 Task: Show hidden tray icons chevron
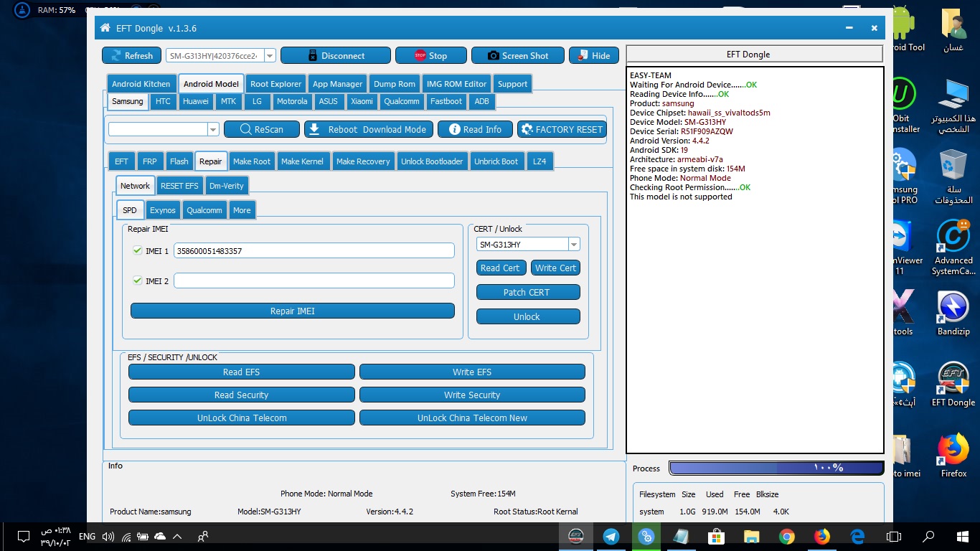pyautogui.click(x=177, y=536)
